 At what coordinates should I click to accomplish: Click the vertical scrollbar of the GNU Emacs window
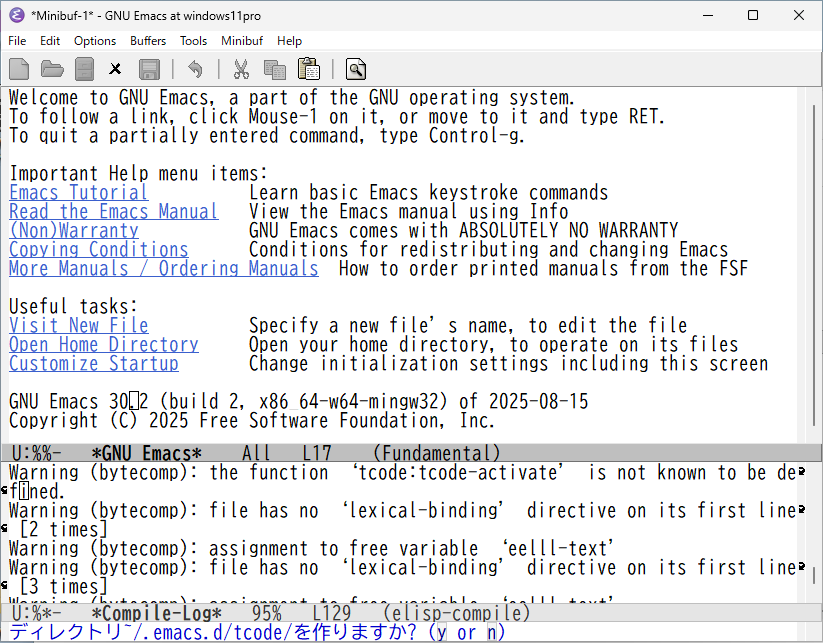pos(814,265)
